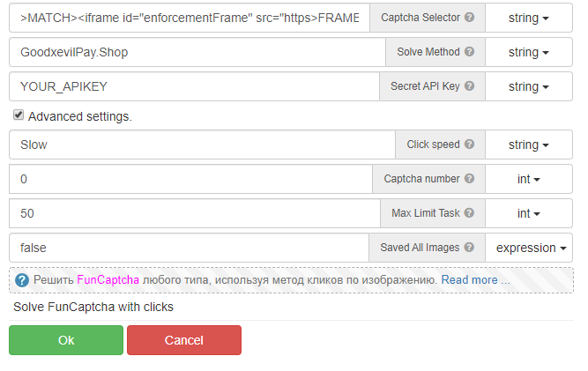The image size is (588, 371).
Task: Click help icon beside Click speed
Action: pyautogui.click(x=469, y=145)
